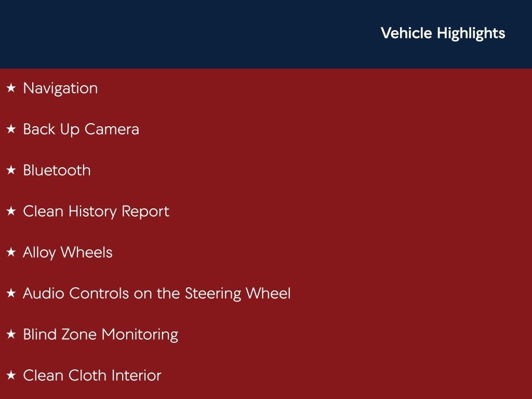
Task: Select the star icon next to Back Up Camera
Action: pos(11,129)
